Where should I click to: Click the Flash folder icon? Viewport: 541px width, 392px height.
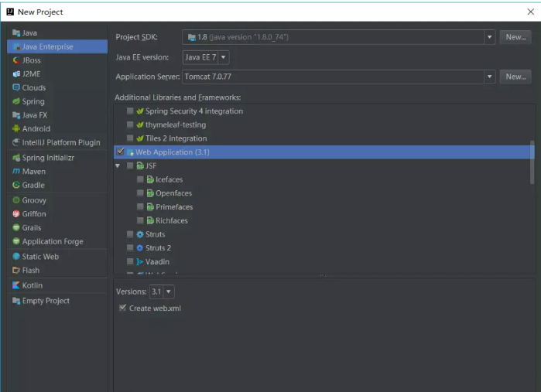point(16,271)
